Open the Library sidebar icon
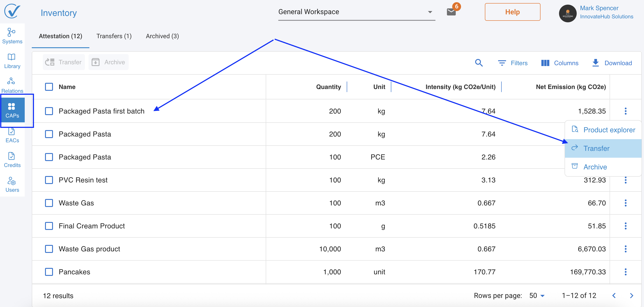 [12, 61]
